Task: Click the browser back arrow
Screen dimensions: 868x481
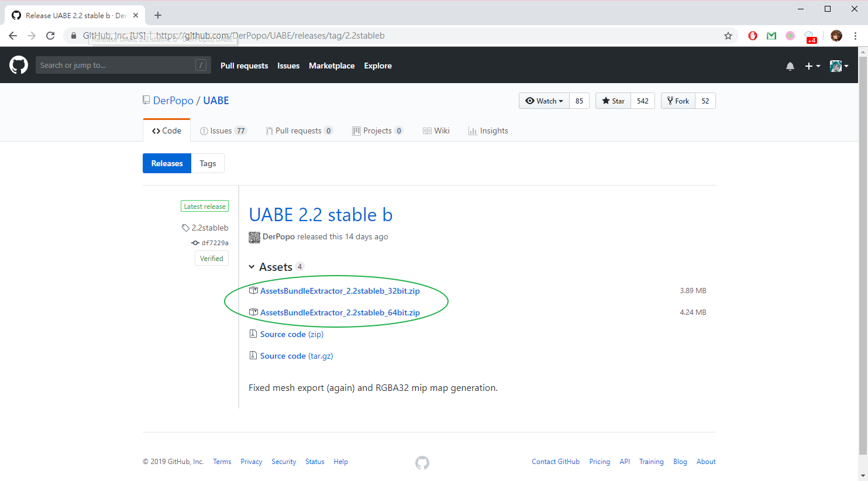Action: (x=13, y=36)
